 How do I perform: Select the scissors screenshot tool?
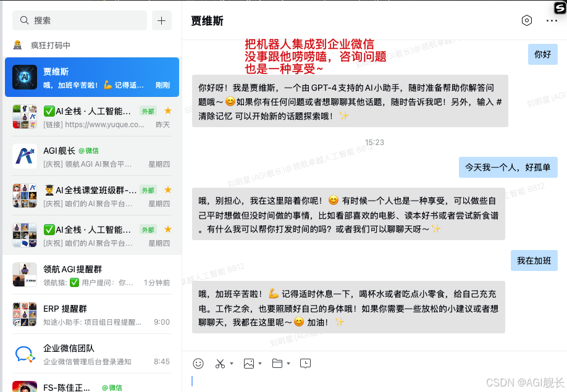(220, 364)
